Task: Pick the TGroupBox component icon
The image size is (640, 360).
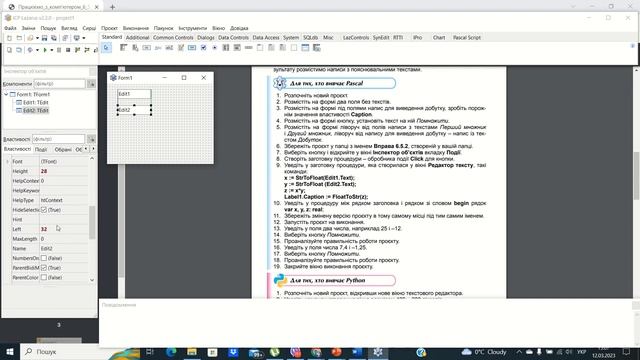Action: [260, 48]
